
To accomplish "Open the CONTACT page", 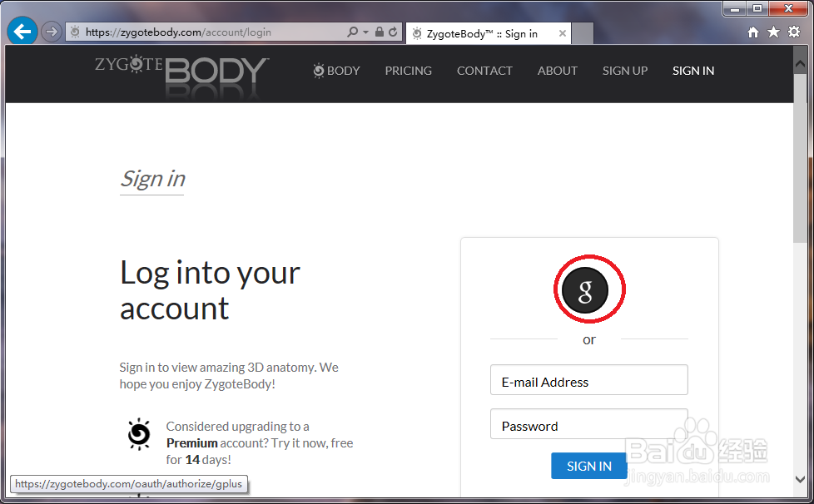I will pos(484,71).
